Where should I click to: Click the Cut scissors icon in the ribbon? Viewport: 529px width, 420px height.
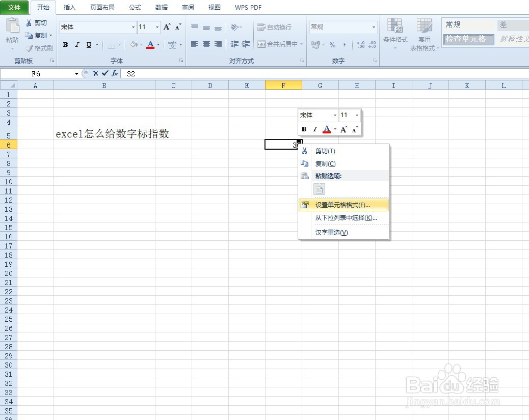pyautogui.click(x=30, y=22)
